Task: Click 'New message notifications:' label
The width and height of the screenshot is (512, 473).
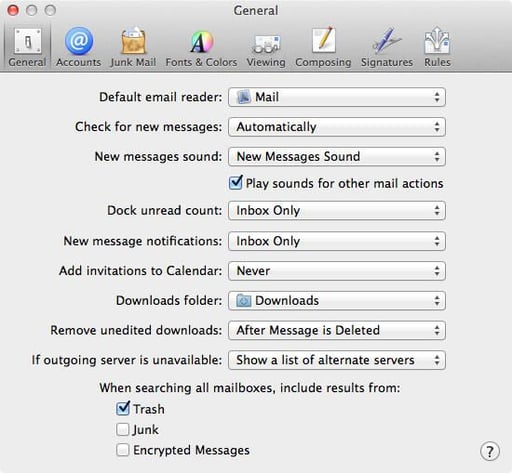Action: point(143,241)
